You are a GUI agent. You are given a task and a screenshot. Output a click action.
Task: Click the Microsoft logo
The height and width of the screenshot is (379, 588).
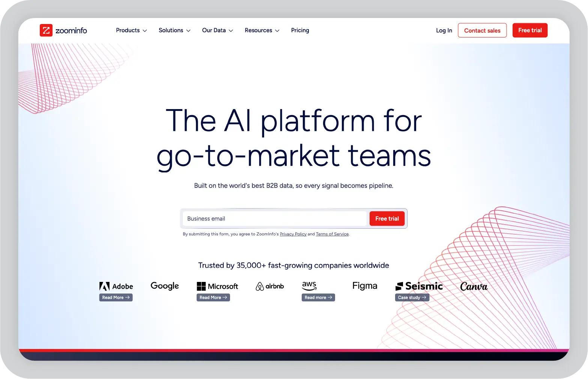tap(217, 286)
